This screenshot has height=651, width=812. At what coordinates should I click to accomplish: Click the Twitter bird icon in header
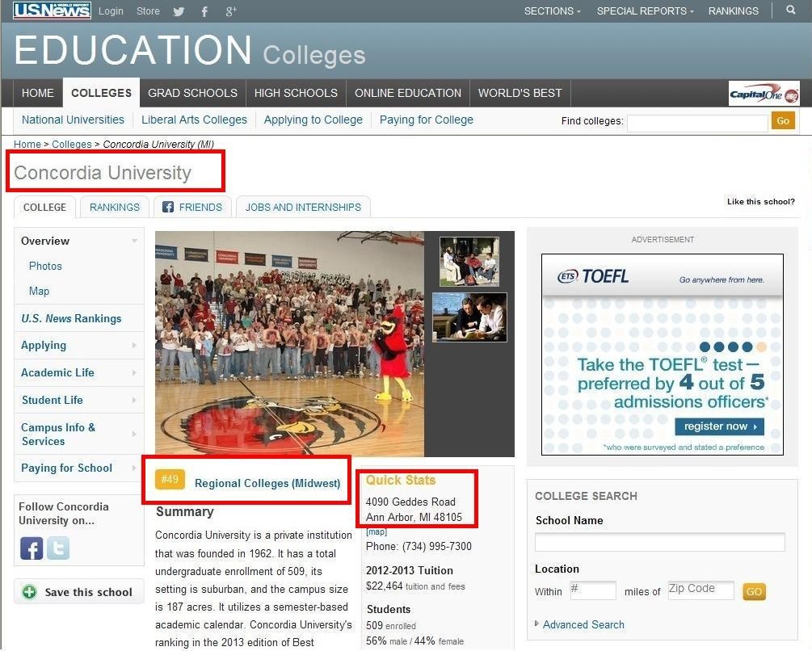(x=179, y=11)
